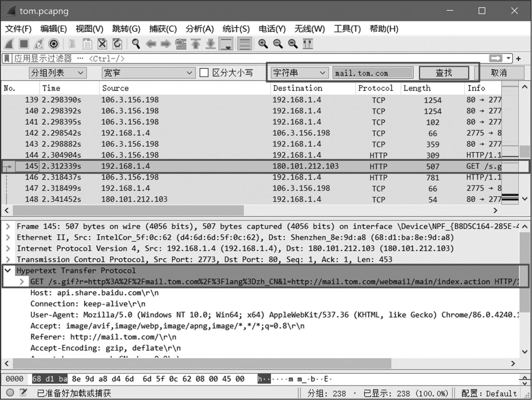The width and height of the screenshot is (532, 400).
Task: Open the 分析(A) menu
Action: (x=199, y=29)
